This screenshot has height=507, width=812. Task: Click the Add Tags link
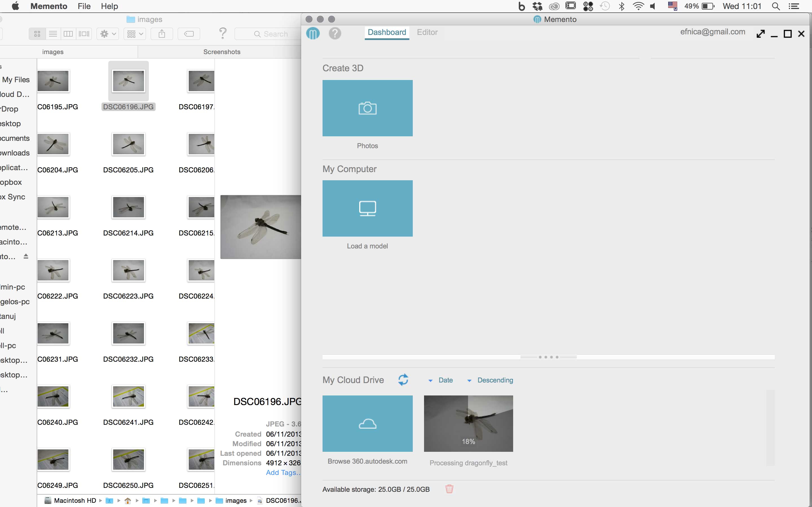click(283, 472)
